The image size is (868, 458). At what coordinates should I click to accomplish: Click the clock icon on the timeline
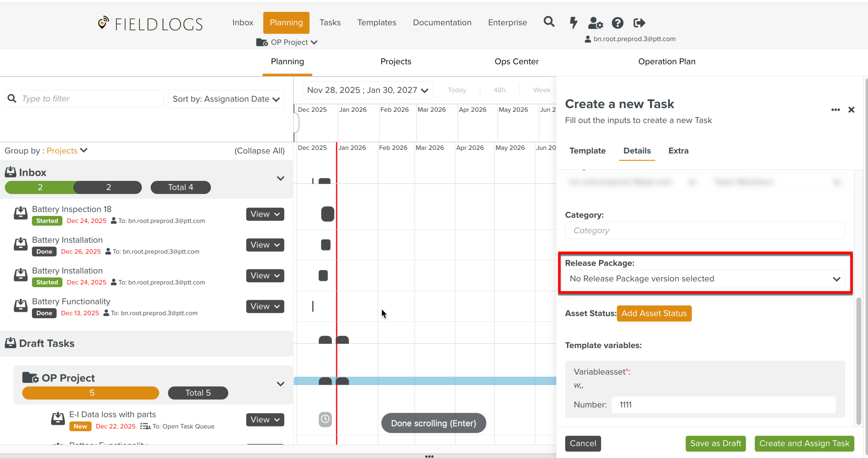(325, 419)
